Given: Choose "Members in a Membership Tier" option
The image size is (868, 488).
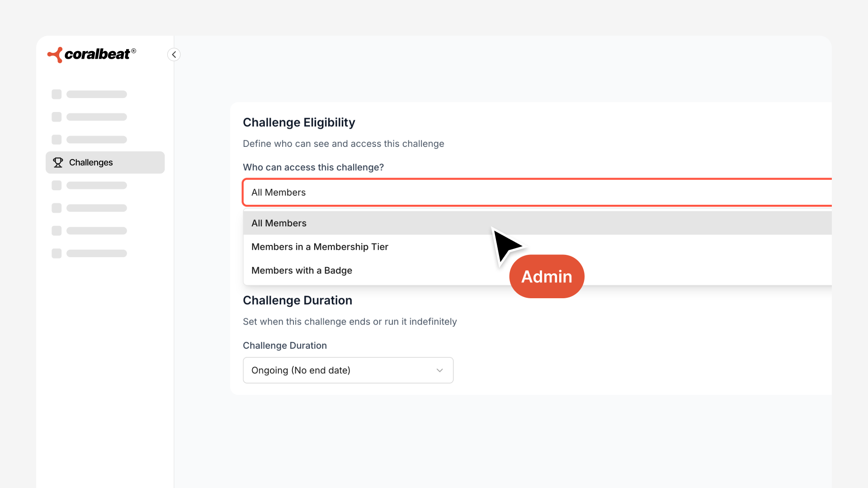Looking at the screenshot, I should (320, 247).
